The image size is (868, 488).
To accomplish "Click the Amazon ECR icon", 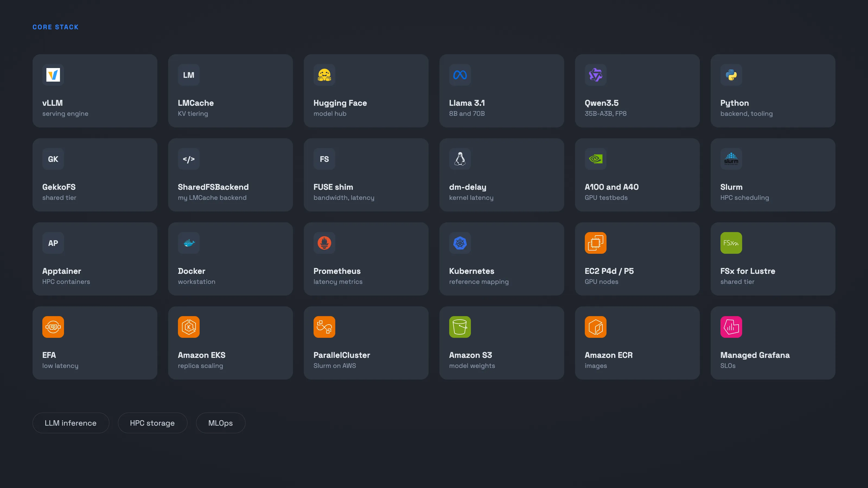I will [596, 327].
